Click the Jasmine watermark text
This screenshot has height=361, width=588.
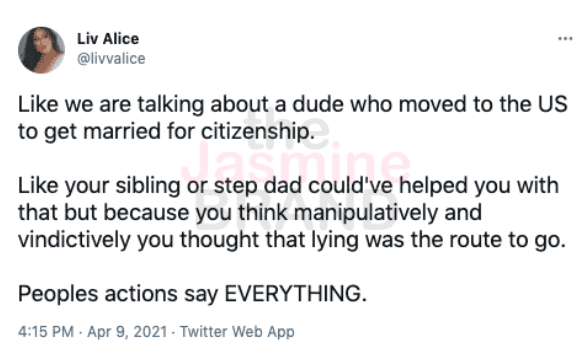pos(296,164)
